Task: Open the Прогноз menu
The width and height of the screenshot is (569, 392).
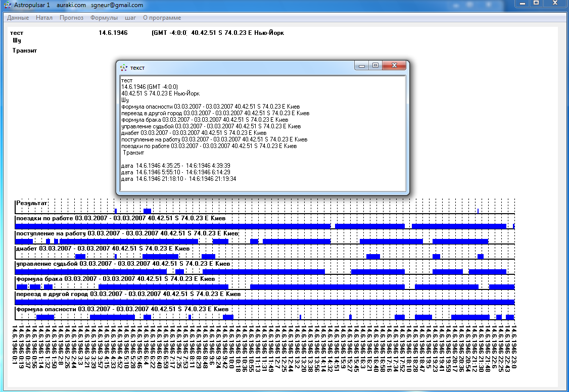Action: pos(71,18)
